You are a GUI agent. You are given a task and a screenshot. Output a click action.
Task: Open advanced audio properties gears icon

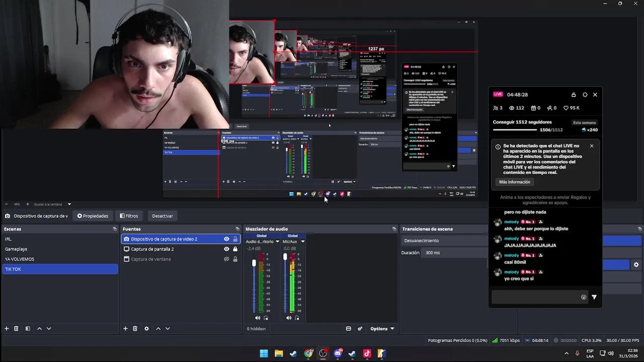pyautogui.click(x=360, y=328)
